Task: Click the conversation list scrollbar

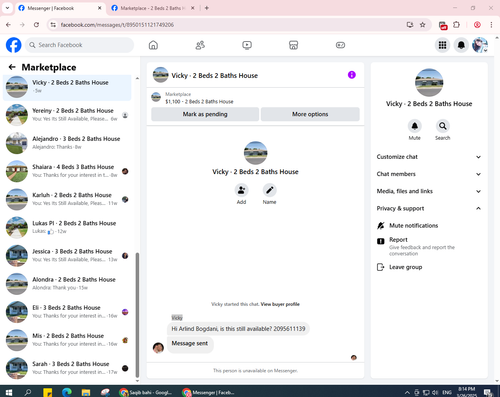Action: pos(137,315)
